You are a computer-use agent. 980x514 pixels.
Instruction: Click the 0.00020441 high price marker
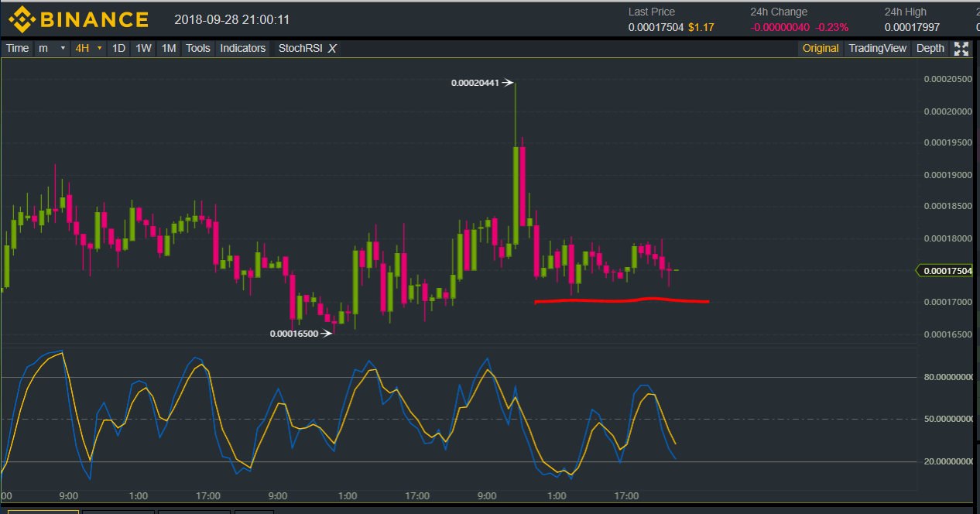coord(475,82)
